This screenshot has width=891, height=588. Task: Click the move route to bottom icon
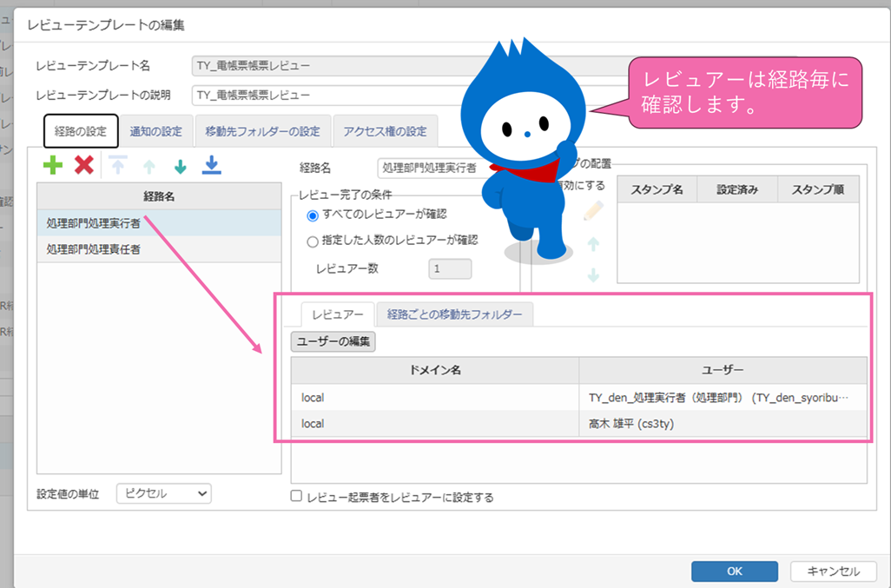click(x=211, y=165)
